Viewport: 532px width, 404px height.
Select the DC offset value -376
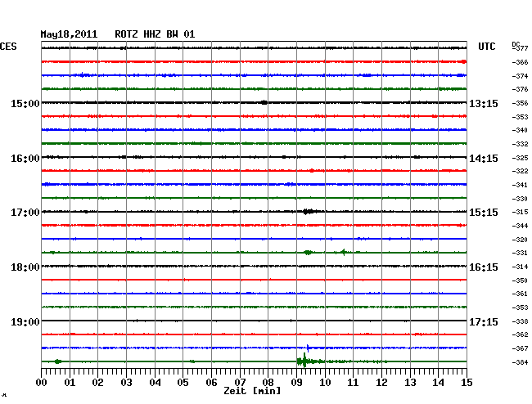click(x=520, y=89)
